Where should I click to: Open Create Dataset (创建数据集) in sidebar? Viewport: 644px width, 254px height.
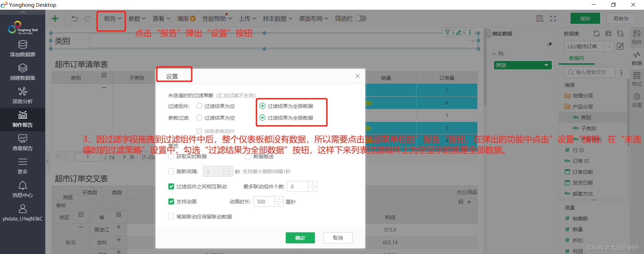coord(22,72)
